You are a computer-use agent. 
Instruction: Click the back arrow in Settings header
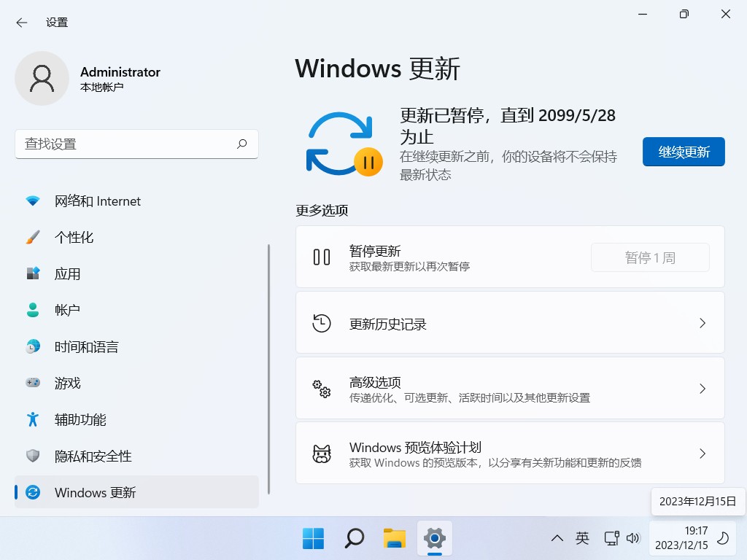[22, 23]
